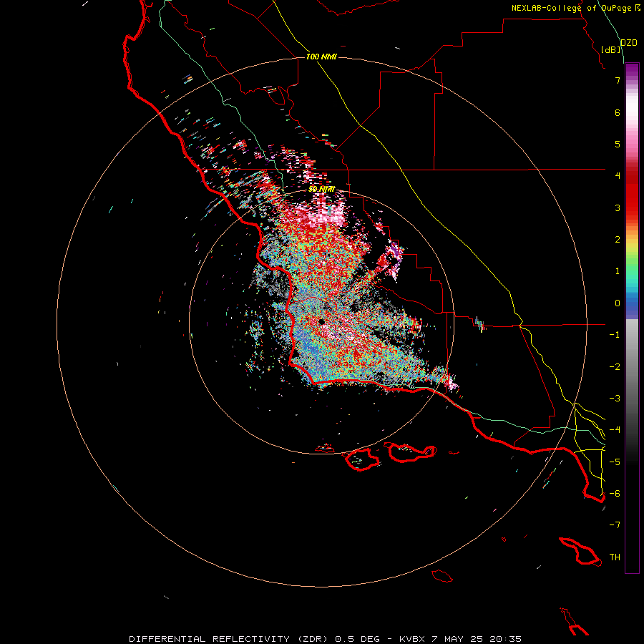Click the 0 tick label on the color scale
The image size is (644, 644).
point(618,303)
